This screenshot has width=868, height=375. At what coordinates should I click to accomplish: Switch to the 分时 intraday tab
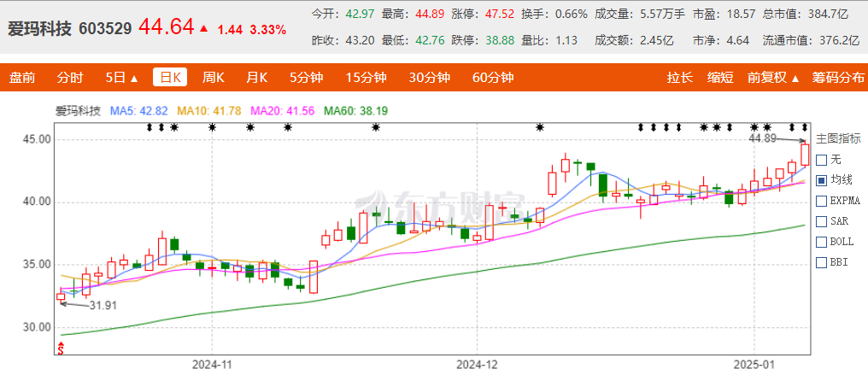70,78
